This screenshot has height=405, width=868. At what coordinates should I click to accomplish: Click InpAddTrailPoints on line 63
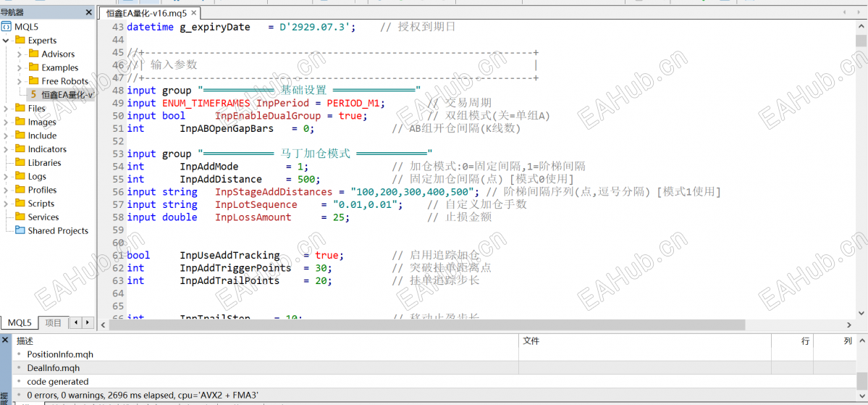tap(229, 281)
